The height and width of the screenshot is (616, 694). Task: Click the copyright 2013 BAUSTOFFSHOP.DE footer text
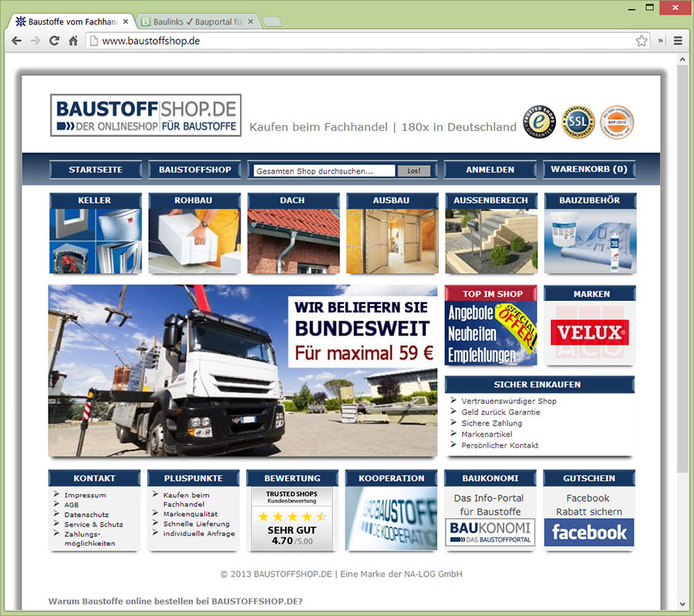[342, 574]
